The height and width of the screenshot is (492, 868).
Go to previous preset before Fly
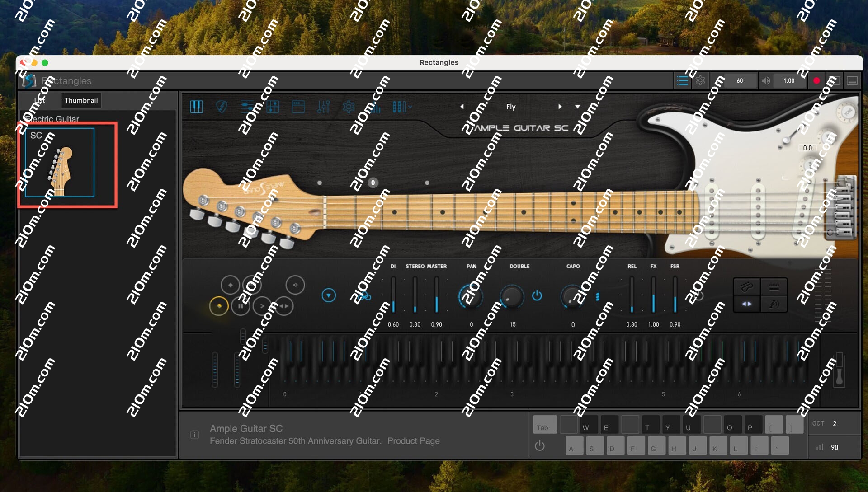462,107
